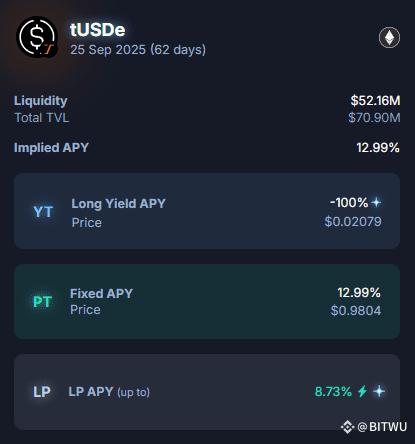Click the $52.16M liquidity value
Screen dimensions: 415x444
(375, 101)
